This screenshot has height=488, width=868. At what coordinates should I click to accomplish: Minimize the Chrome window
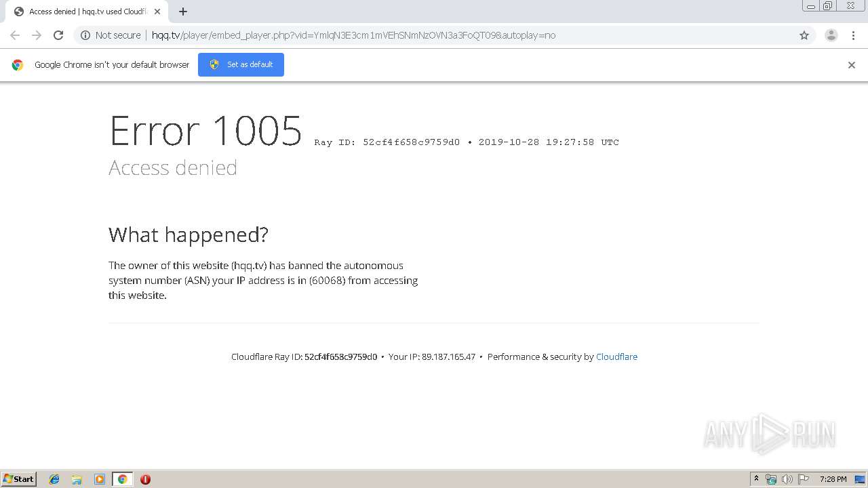pos(811,6)
